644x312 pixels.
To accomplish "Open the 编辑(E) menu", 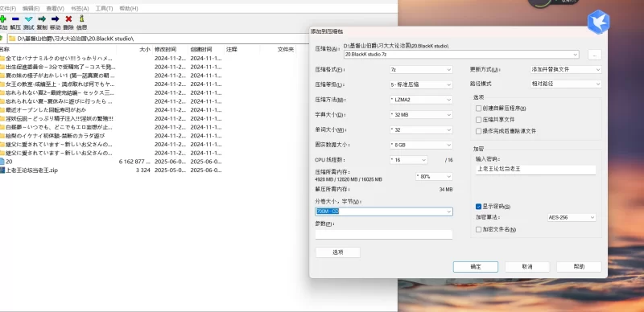I will pos(31,8).
